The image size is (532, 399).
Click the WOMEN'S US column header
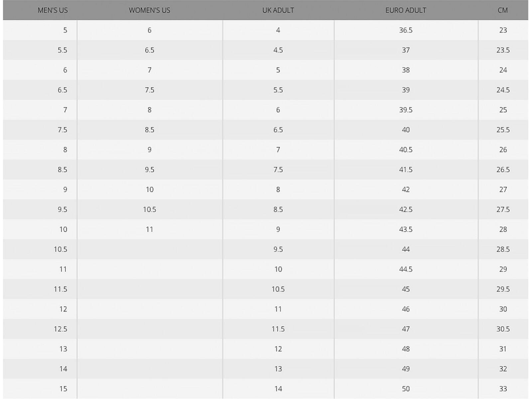point(150,10)
